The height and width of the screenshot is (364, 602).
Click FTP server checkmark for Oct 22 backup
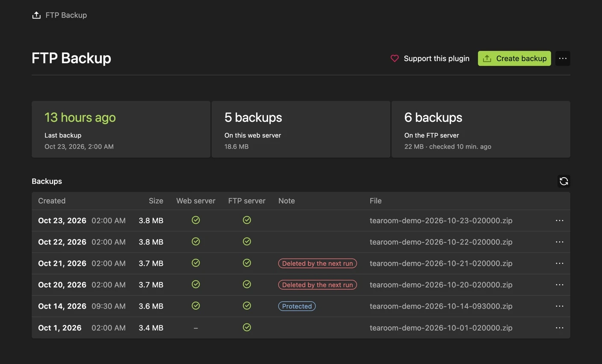tap(247, 241)
